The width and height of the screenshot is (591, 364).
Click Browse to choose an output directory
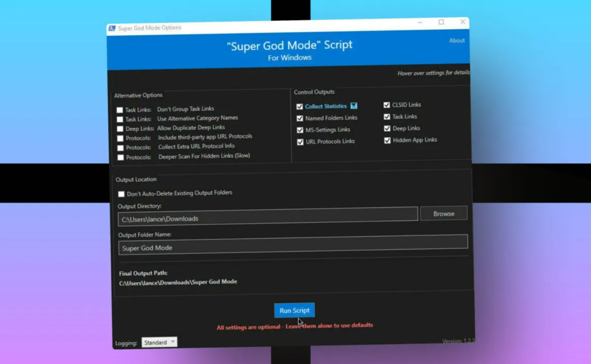pos(443,213)
